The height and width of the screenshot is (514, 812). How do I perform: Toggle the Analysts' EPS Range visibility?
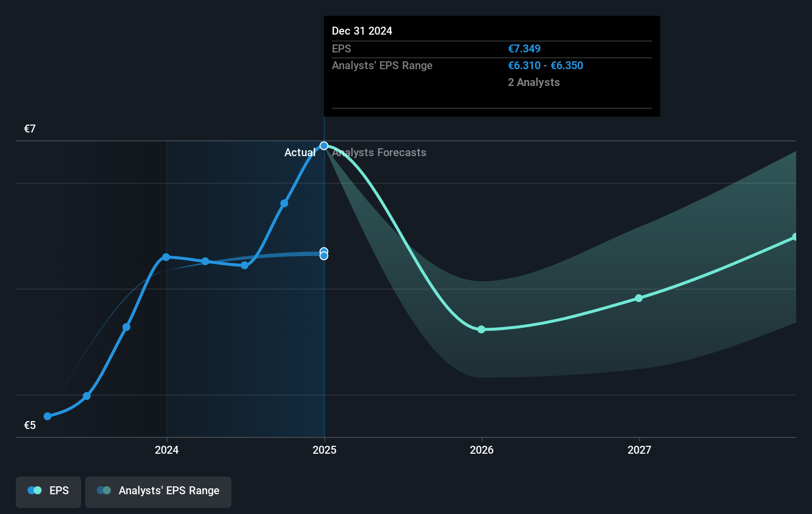point(158,492)
